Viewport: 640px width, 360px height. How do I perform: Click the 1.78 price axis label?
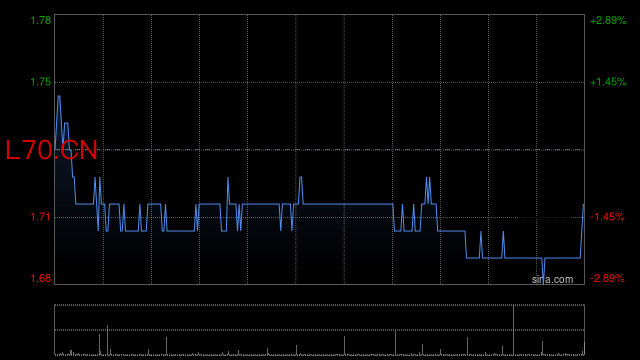tap(41, 20)
